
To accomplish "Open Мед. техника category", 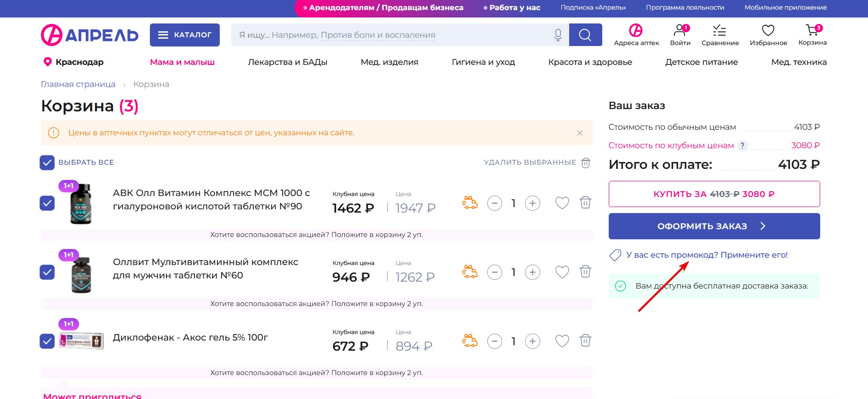I will pos(799,62).
